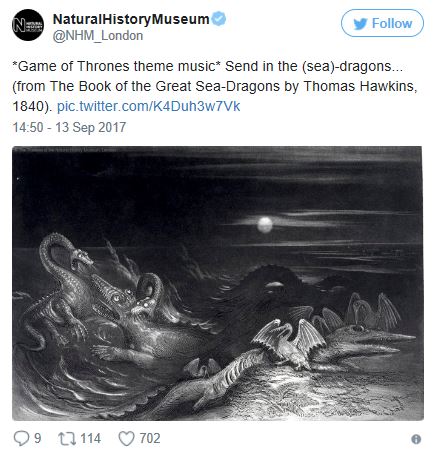Enlarge the sea-dragons illustration image
The height and width of the screenshot is (453, 434).
pyautogui.click(x=218, y=283)
